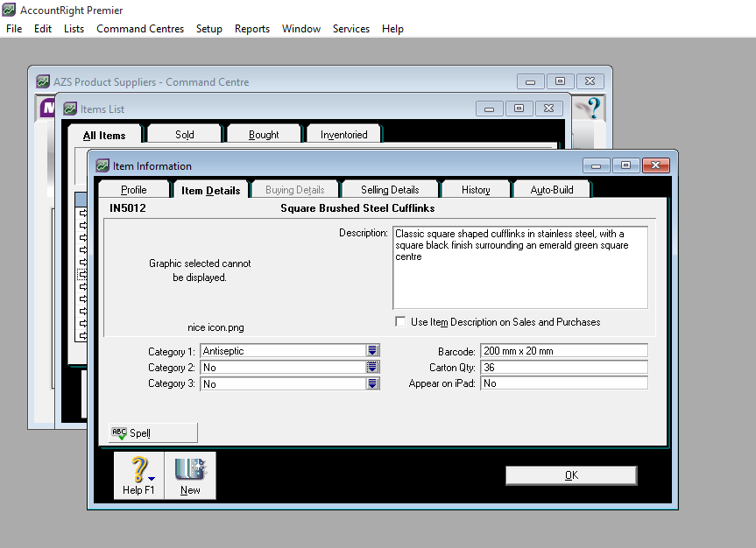Click the New item icon button
756x548 pixels.
[x=190, y=475]
